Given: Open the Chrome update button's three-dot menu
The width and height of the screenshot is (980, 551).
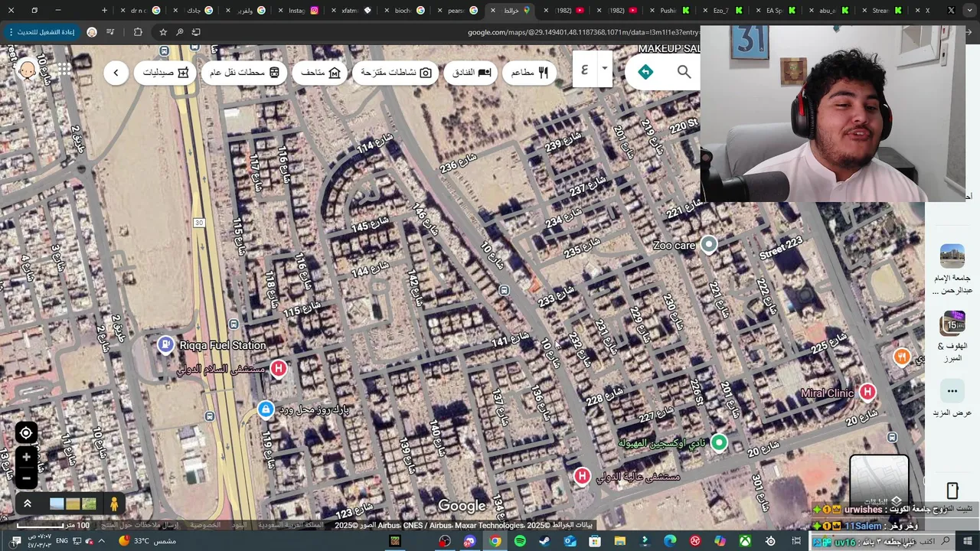Looking at the screenshot, I should coord(11,32).
